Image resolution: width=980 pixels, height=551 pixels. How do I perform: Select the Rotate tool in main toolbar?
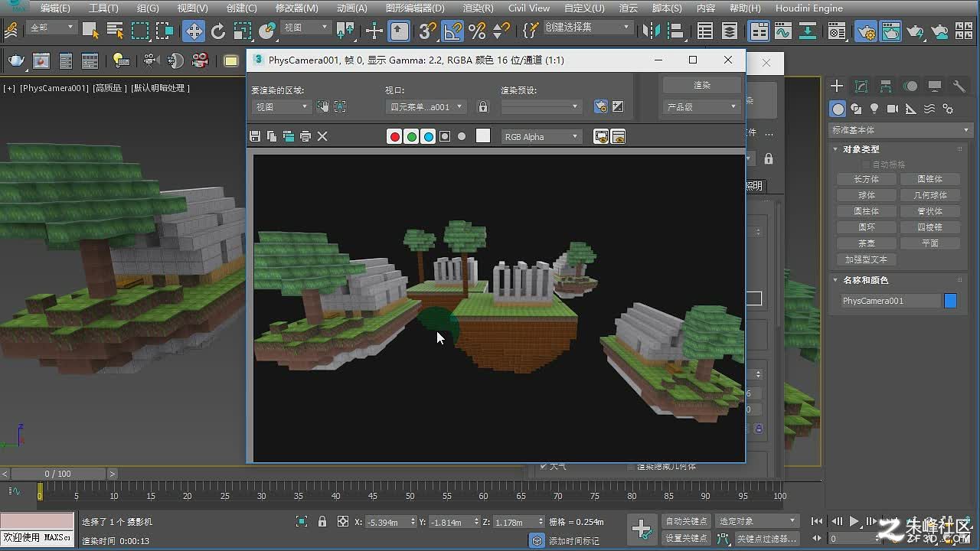(218, 31)
